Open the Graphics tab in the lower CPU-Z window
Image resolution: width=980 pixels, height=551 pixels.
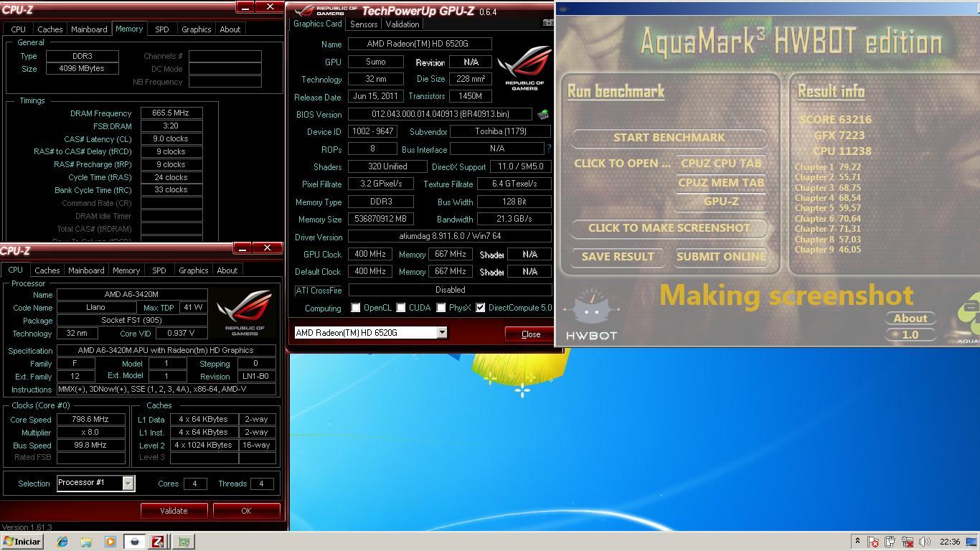[194, 270]
